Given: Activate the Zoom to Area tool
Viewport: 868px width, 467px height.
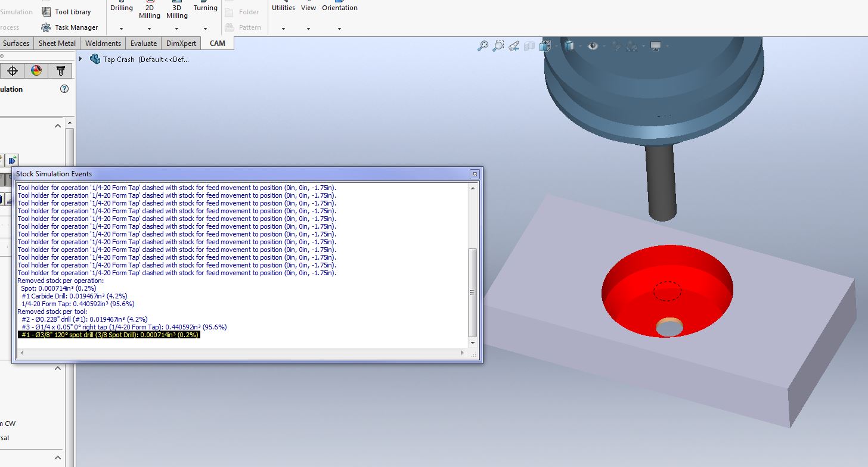Looking at the screenshot, I should coord(498,46).
